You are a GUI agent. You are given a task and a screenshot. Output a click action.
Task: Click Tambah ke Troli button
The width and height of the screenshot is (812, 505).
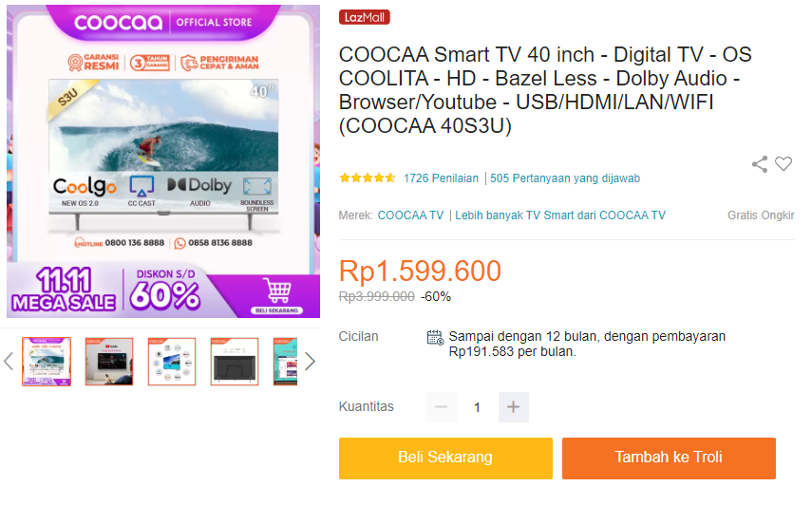669,458
